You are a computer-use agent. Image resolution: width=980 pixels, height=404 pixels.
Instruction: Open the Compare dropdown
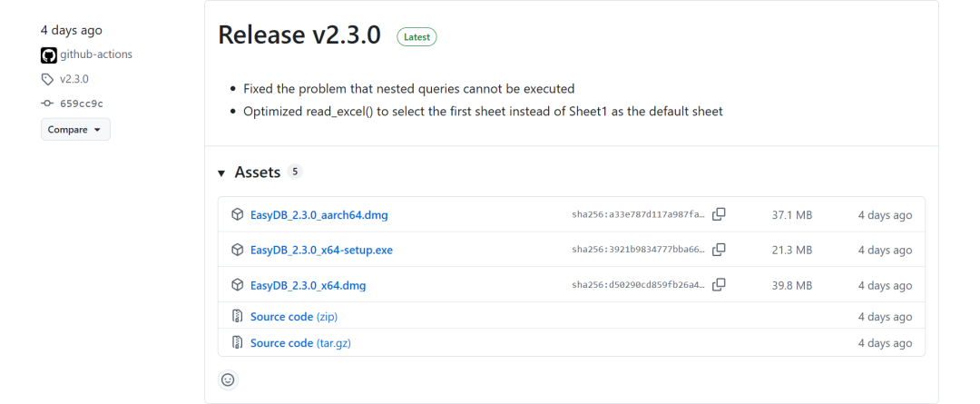[x=75, y=130]
